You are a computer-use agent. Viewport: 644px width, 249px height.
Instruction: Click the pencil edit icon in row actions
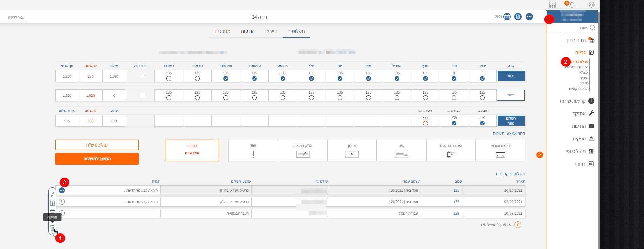tap(53, 194)
